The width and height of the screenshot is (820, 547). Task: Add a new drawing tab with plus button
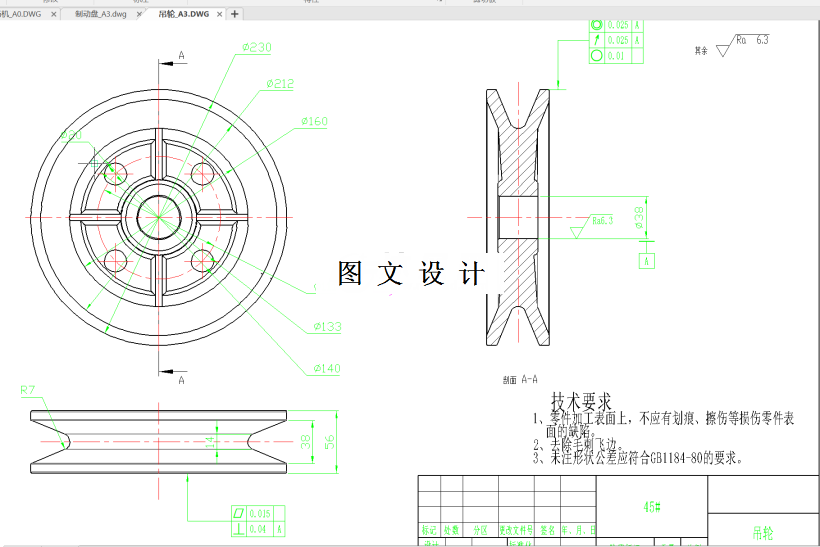[235, 14]
